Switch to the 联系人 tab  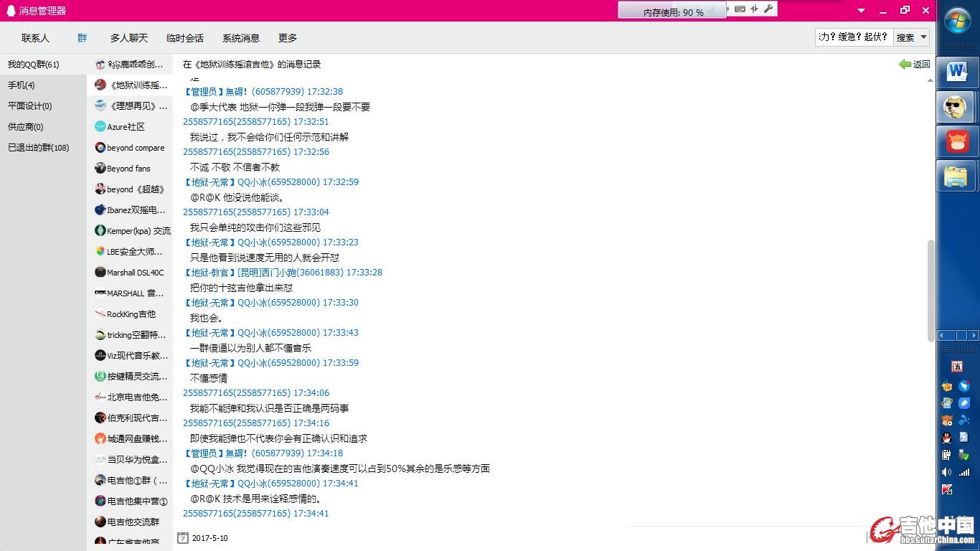tap(35, 38)
